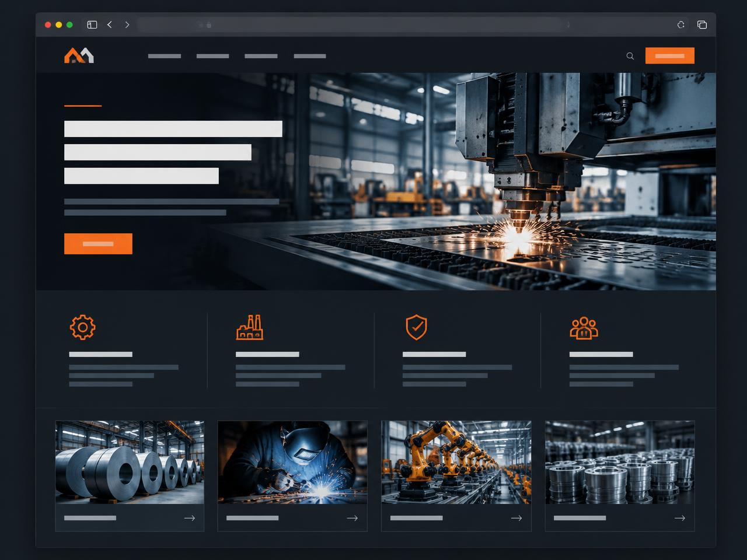The height and width of the screenshot is (560, 747).
Task: Open the yellow robot arms thumbnail
Action: click(x=456, y=462)
